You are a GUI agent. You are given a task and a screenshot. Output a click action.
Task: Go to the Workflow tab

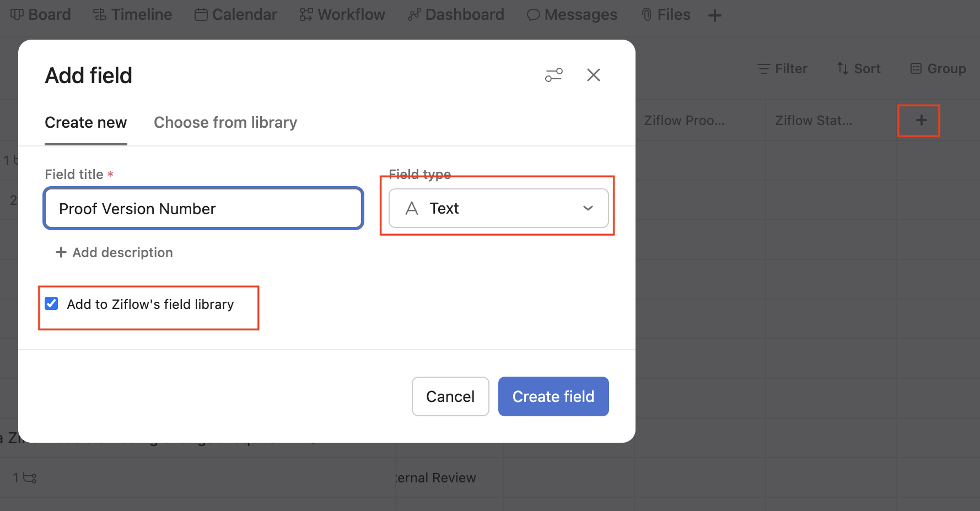[x=342, y=14]
